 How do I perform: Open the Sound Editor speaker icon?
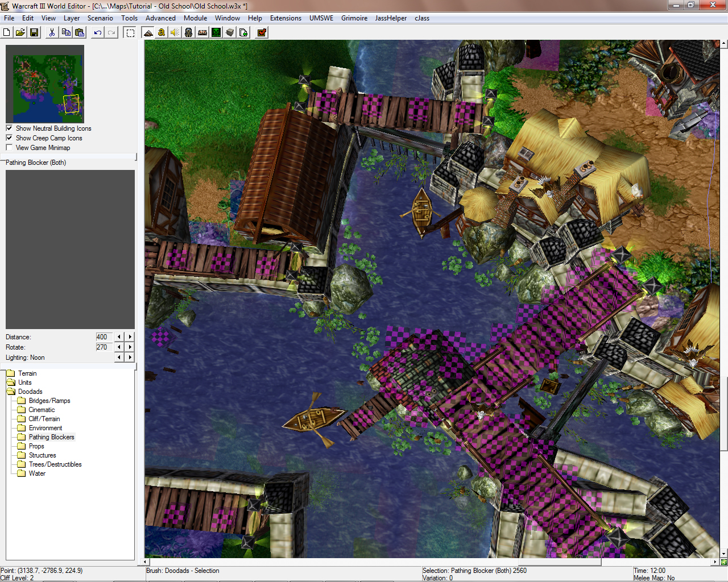(175, 32)
